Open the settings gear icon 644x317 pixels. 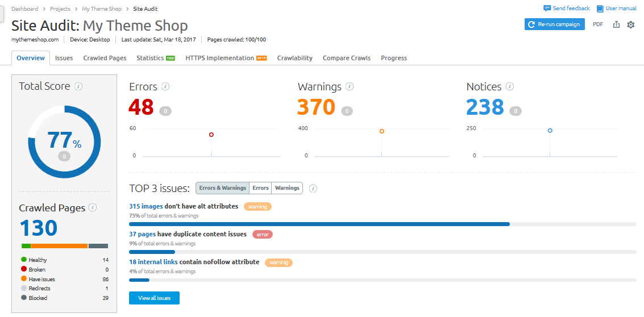pyautogui.click(x=630, y=24)
